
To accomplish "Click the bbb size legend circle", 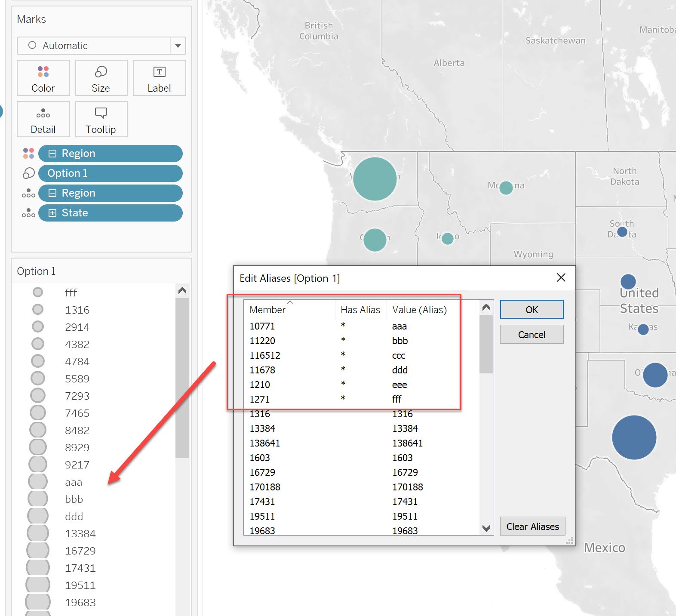I will click(38, 499).
